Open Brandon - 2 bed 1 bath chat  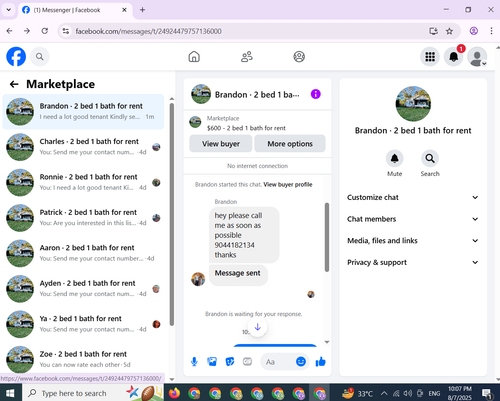click(83, 112)
